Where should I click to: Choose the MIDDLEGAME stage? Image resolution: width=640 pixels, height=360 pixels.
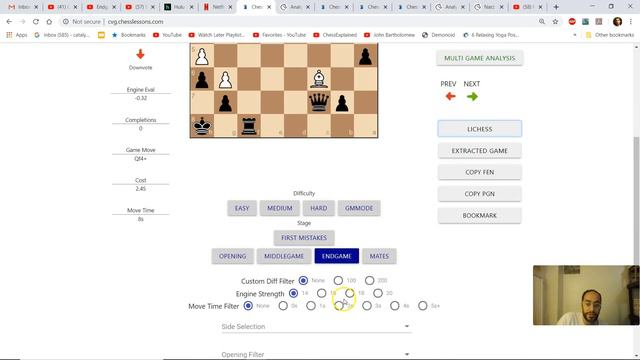[x=284, y=256]
